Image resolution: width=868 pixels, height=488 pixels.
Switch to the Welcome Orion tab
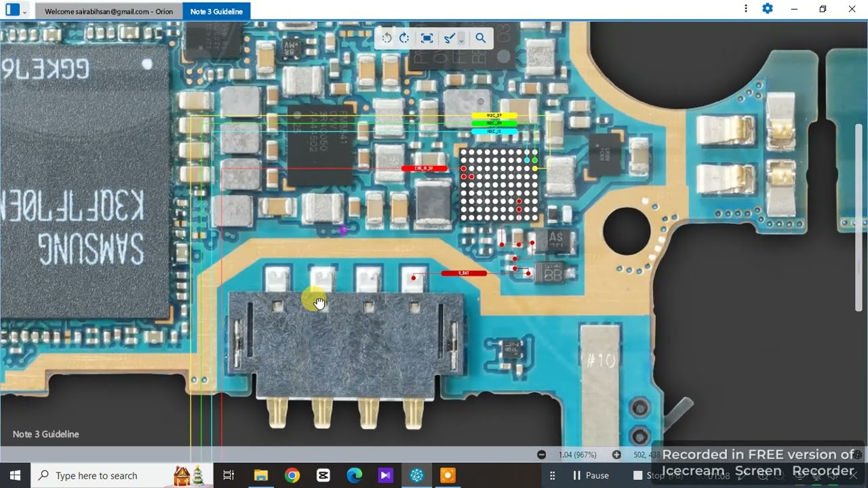[x=108, y=12]
